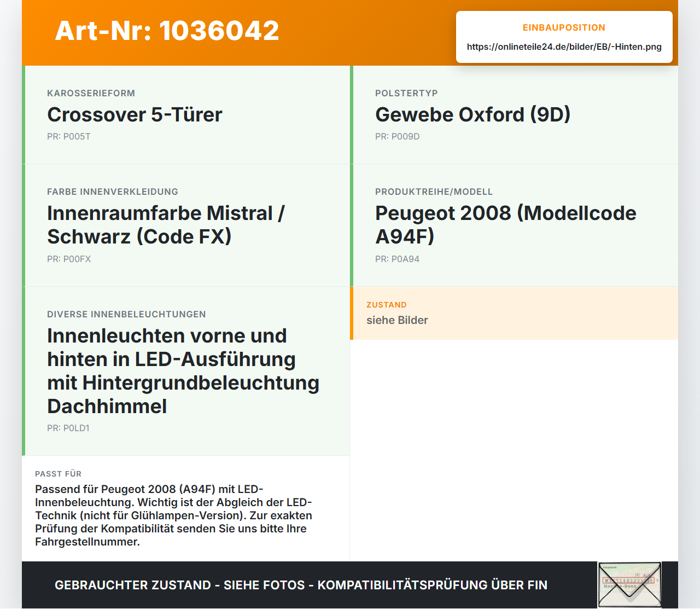Open the onlineteile24 Hinten.png image link

[564, 47]
